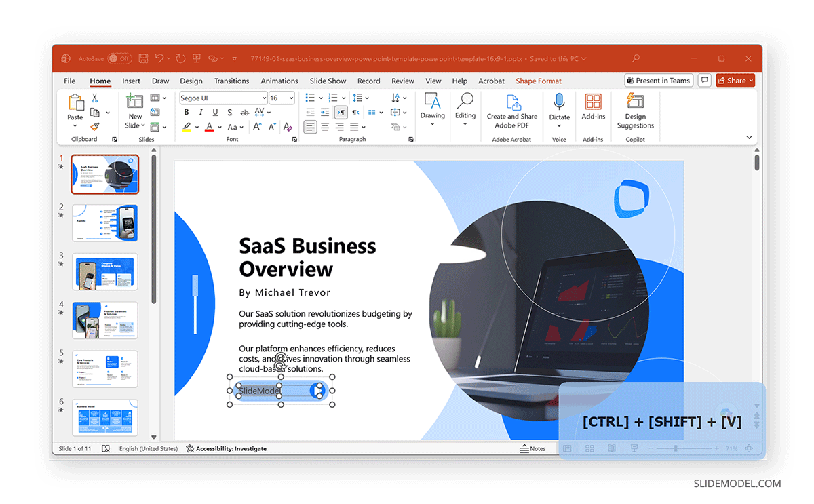Viewport: 814px width, 504px height.
Task: Click the font color red A swatch
Action: [x=210, y=127]
